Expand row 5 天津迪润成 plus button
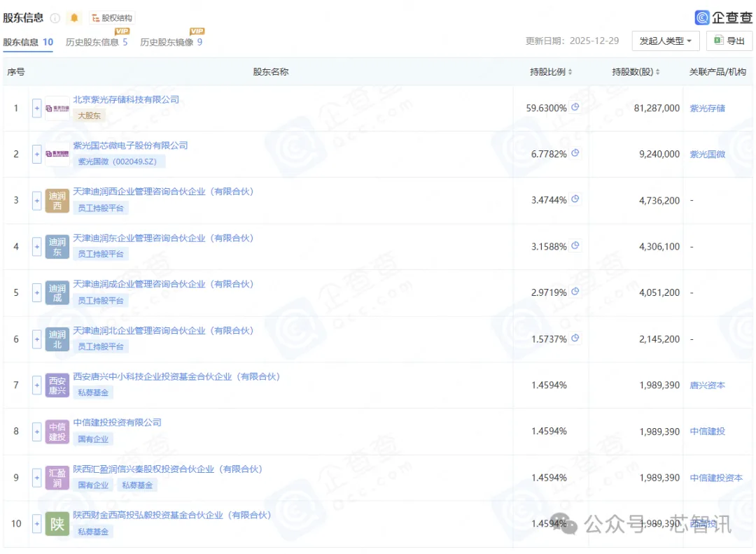The image size is (756, 554). pyautogui.click(x=36, y=292)
